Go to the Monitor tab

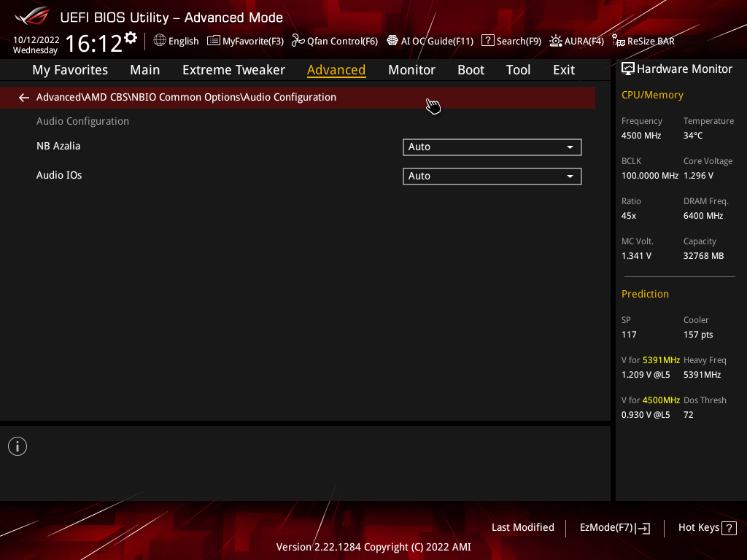(x=411, y=70)
